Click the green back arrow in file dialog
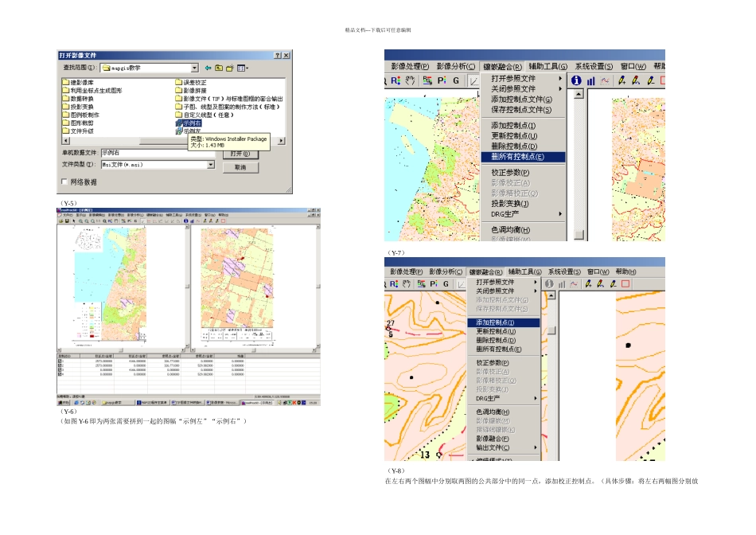Image resolution: width=756 pixels, height=535 pixels. click(208, 68)
